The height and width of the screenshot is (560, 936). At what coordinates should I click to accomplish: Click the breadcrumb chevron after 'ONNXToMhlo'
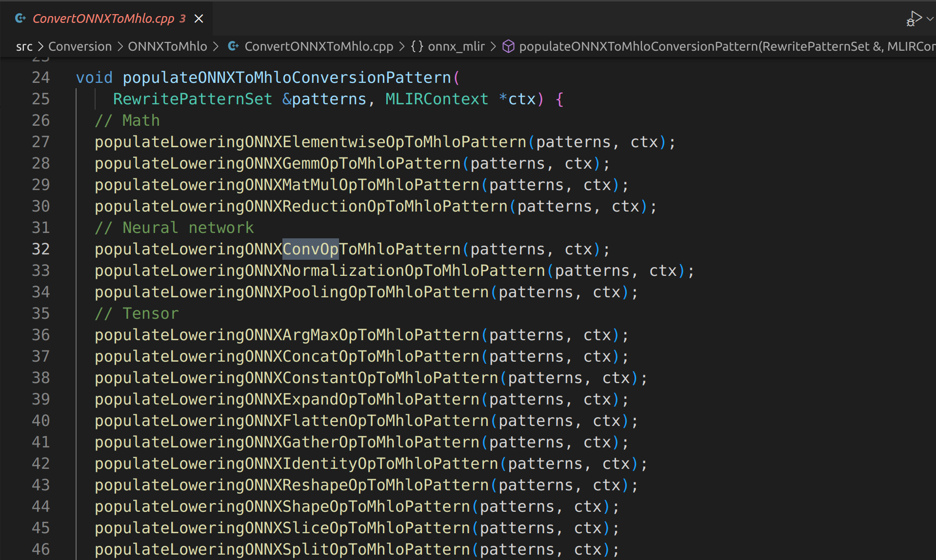click(216, 46)
